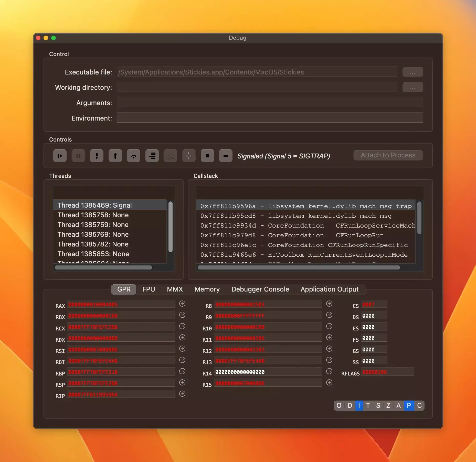
Task: Click the Arguments input field
Action: pyautogui.click(x=270, y=103)
